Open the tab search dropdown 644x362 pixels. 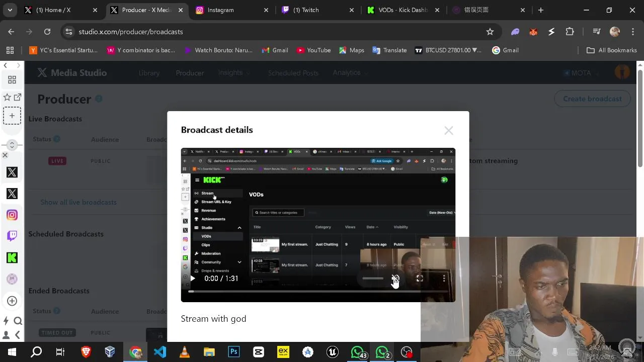click(10, 10)
